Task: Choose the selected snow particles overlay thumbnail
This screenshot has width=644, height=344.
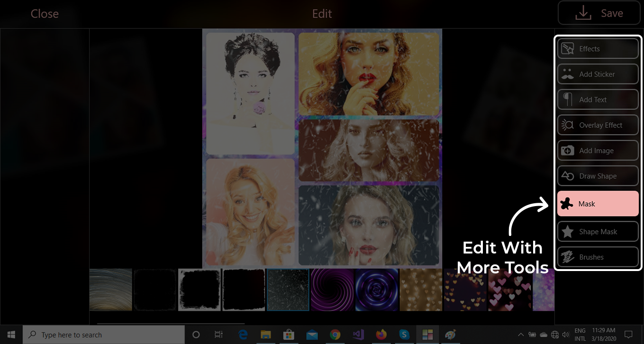Action: (x=288, y=290)
